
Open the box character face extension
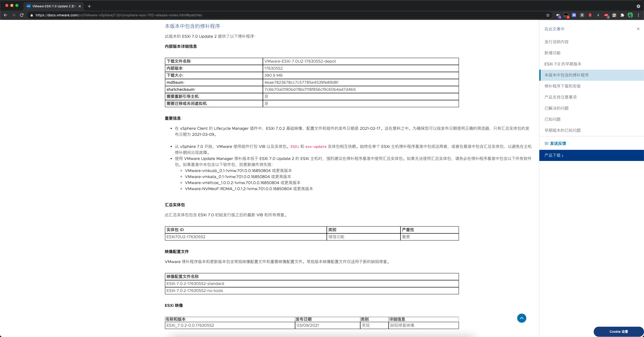[x=614, y=15]
